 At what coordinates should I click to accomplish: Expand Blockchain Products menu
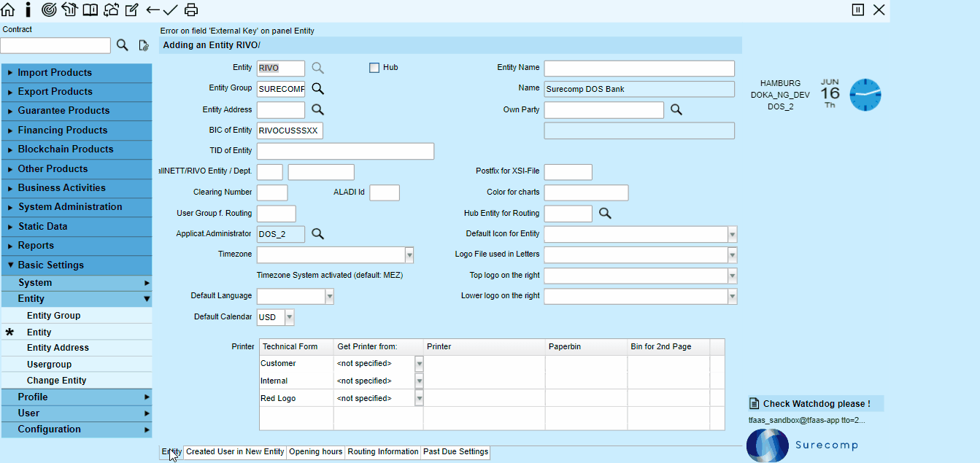point(77,149)
